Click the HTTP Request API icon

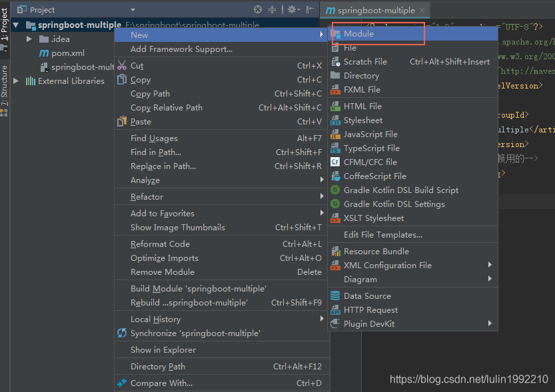pyautogui.click(x=335, y=310)
